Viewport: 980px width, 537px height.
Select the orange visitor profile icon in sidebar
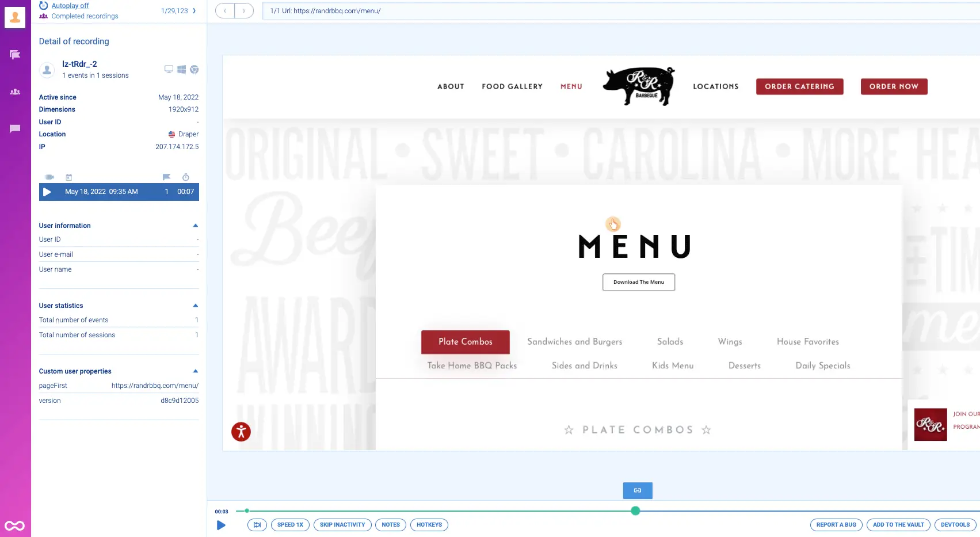coord(14,17)
